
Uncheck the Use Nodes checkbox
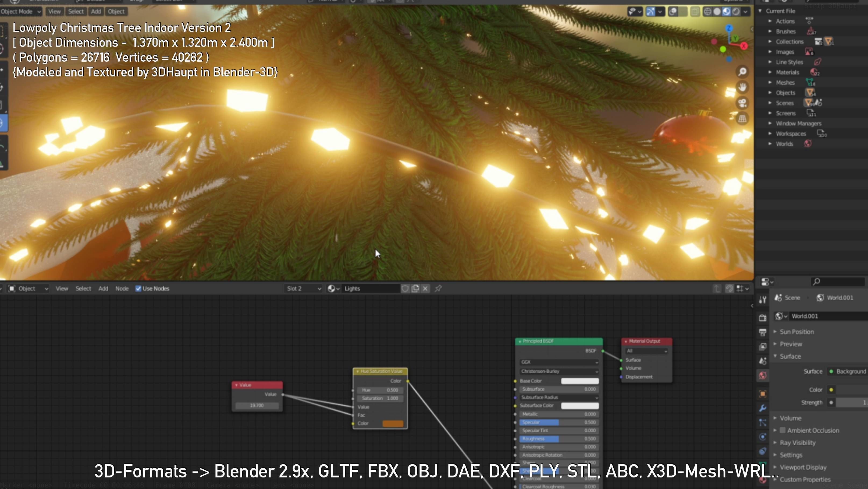138,288
